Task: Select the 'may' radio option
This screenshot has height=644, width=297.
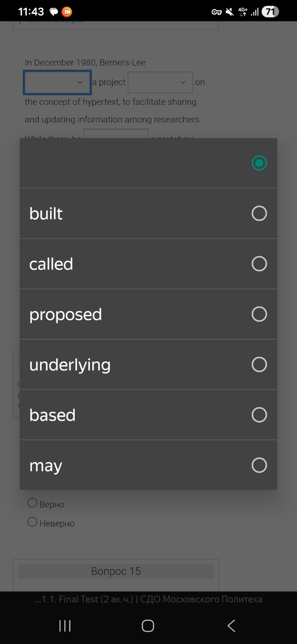Action: click(x=148, y=465)
